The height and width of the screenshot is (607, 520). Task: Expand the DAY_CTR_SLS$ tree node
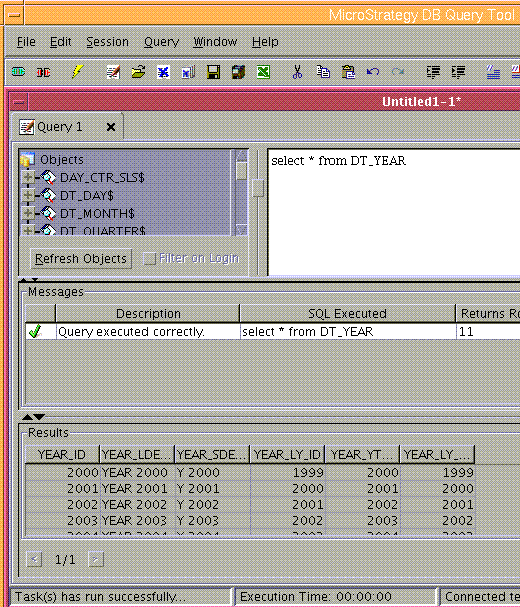28,177
